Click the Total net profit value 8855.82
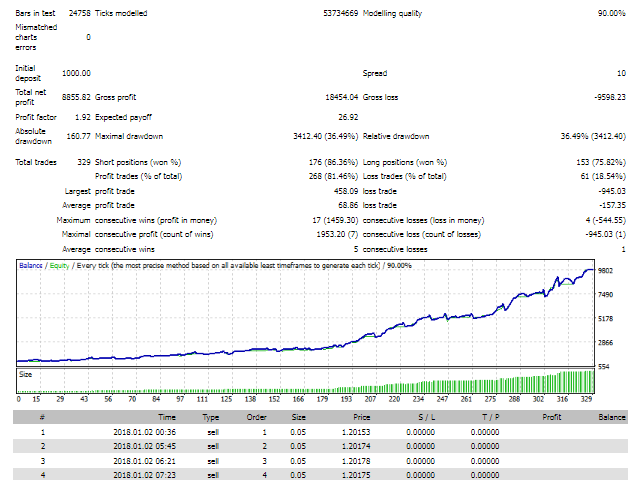Image resolution: width=640 pixels, height=480 pixels. pos(76,97)
